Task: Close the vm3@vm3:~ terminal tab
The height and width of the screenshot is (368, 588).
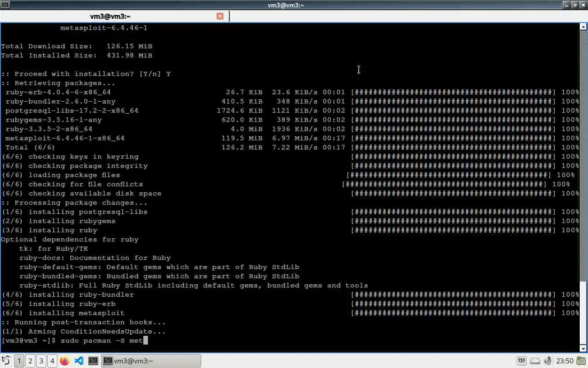Action: 220,16
